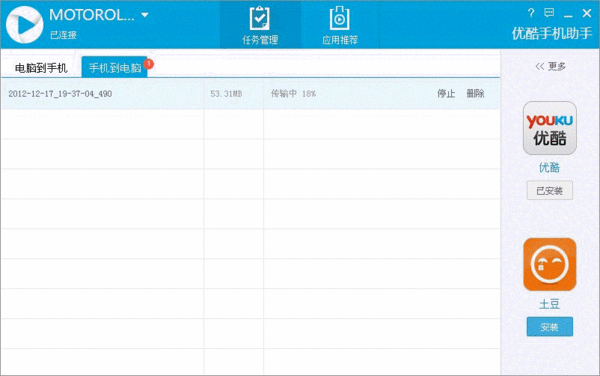Click the Youku 优酷 app icon
The height and width of the screenshot is (376, 600).
(549, 128)
